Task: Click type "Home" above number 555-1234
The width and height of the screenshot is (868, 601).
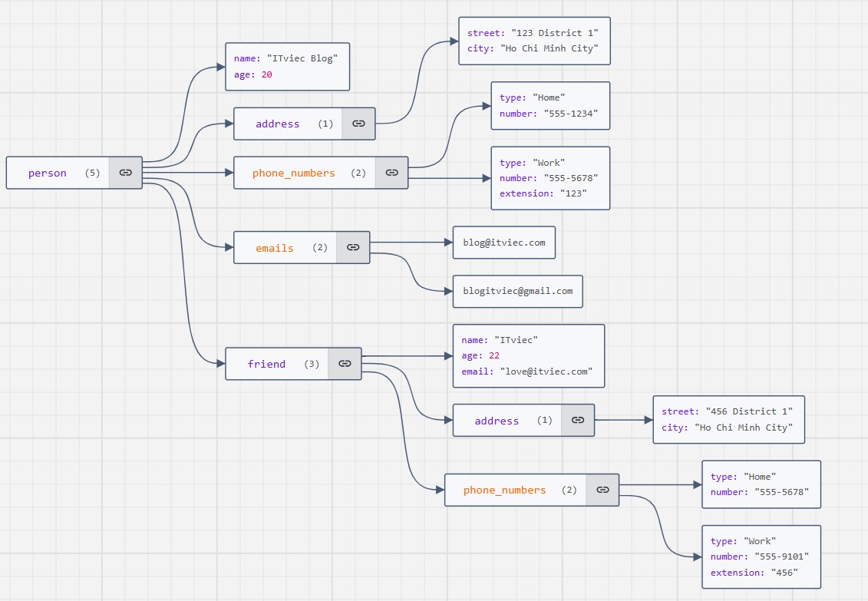Action: click(x=532, y=97)
